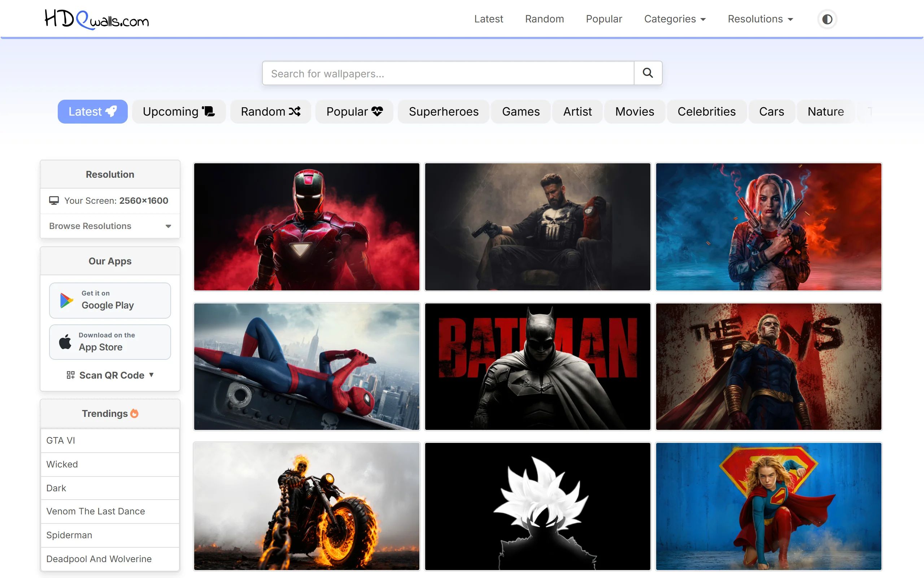Click the Search for wallpapers field

448,73
